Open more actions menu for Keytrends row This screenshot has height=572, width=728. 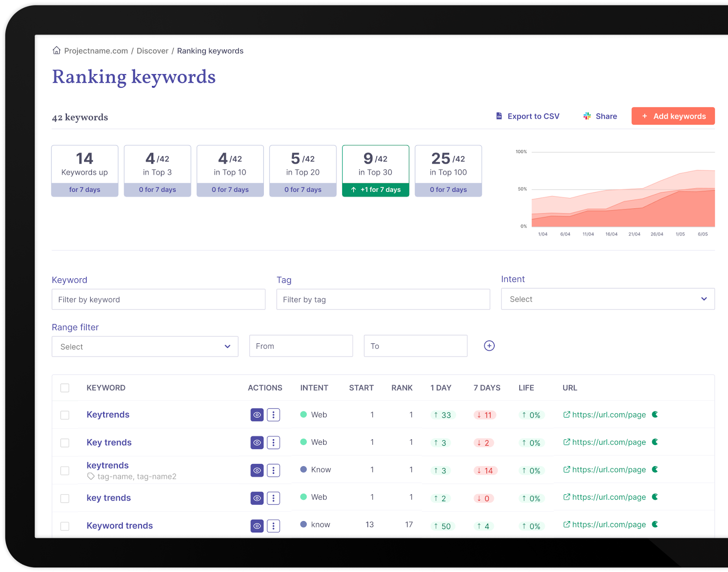(x=273, y=415)
